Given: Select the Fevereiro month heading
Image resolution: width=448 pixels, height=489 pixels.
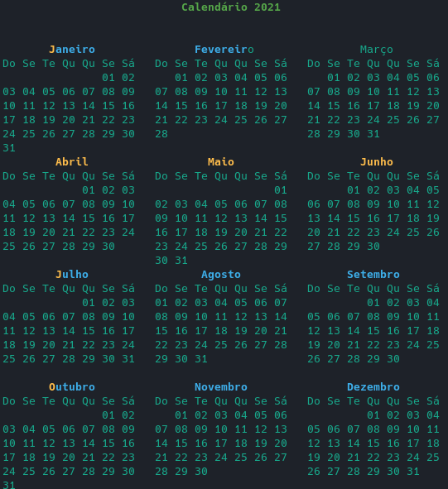Looking at the screenshot, I should [224, 50].
